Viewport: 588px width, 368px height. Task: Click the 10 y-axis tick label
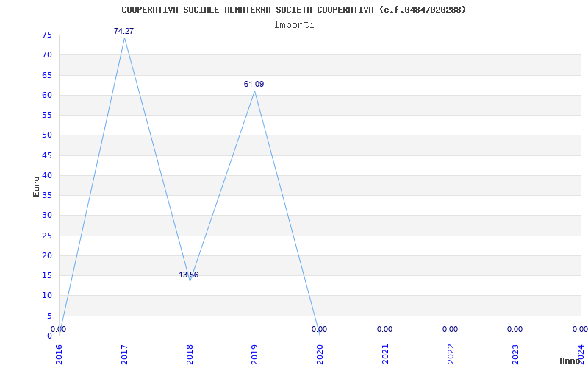[x=47, y=296]
